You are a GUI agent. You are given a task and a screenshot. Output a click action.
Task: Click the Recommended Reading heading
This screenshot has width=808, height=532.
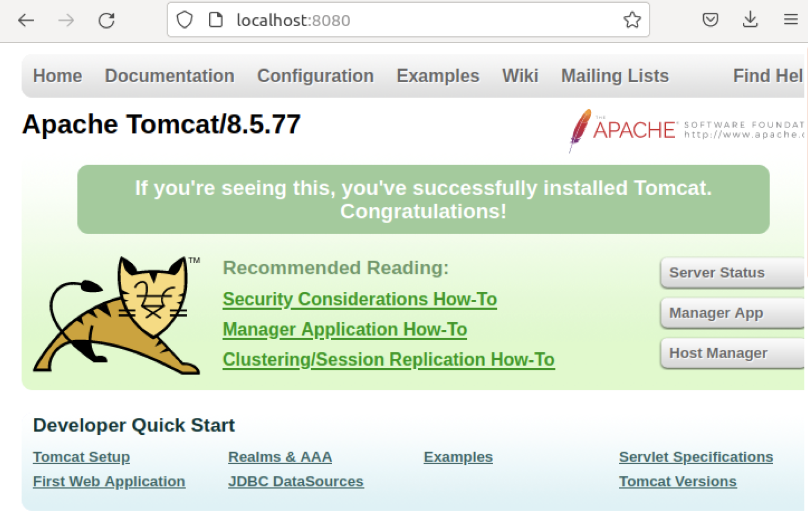point(335,268)
